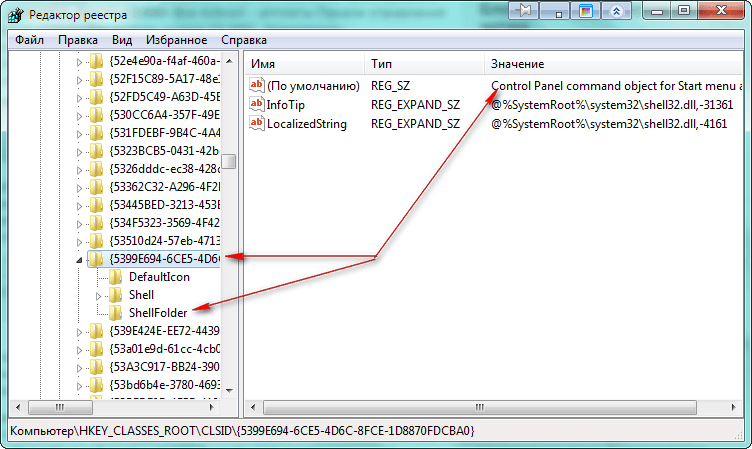Select folder icon of {5323BCB5-0431-42b
This screenshot has width=752, height=449.
pyautogui.click(x=96, y=151)
